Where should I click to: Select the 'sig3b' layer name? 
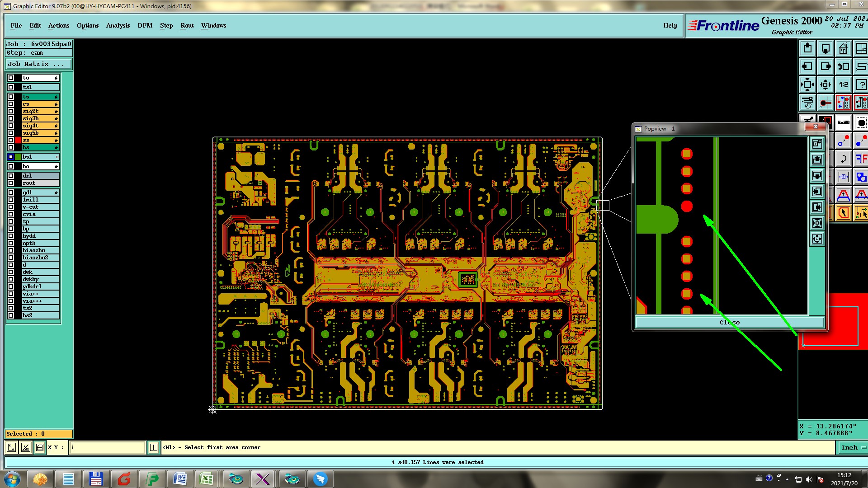pyautogui.click(x=40, y=118)
